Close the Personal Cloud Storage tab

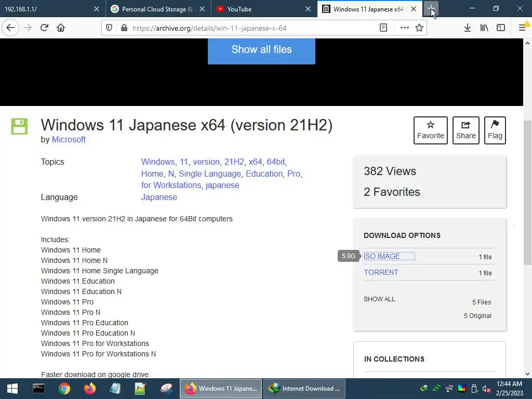pyautogui.click(x=202, y=9)
